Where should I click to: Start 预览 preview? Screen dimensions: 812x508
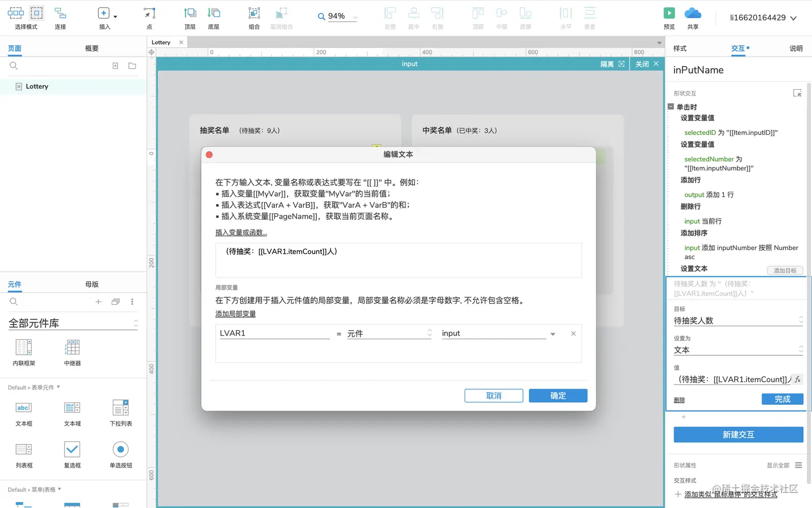tap(669, 18)
